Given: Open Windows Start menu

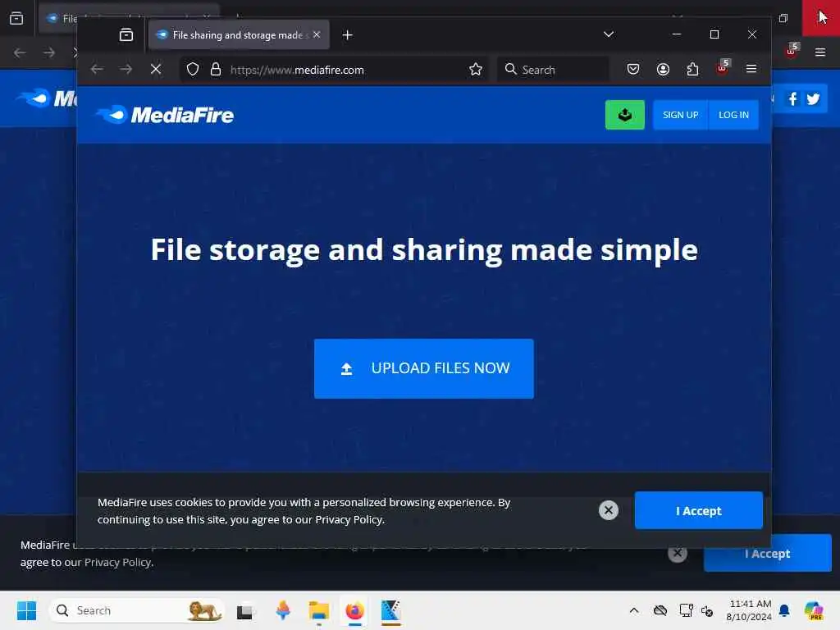Looking at the screenshot, I should click(x=26, y=610).
